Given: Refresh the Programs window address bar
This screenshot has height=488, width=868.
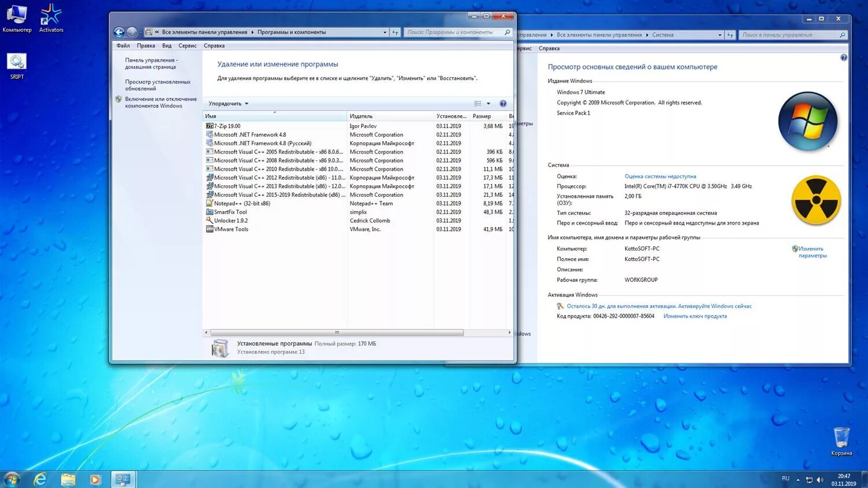Looking at the screenshot, I should (395, 32).
